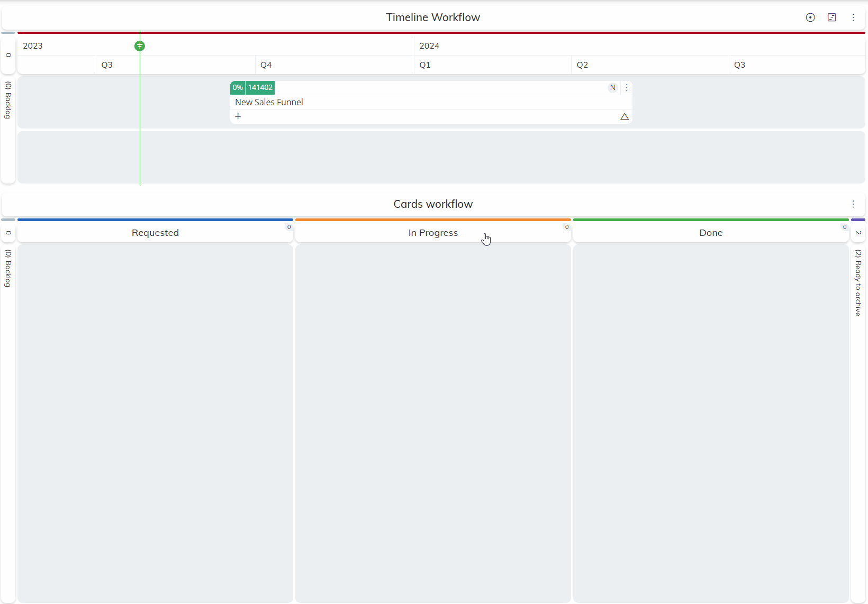Image resolution: width=868 pixels, height=604 pixels.
Task: Click the N badge on New Sales Funnel
Action: 612,87
